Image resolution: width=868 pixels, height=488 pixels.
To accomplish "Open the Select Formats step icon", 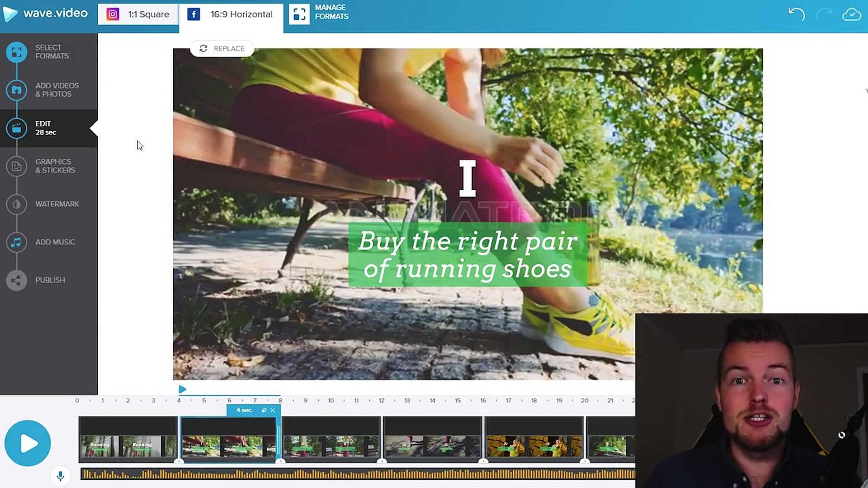I will coord(17,52).
